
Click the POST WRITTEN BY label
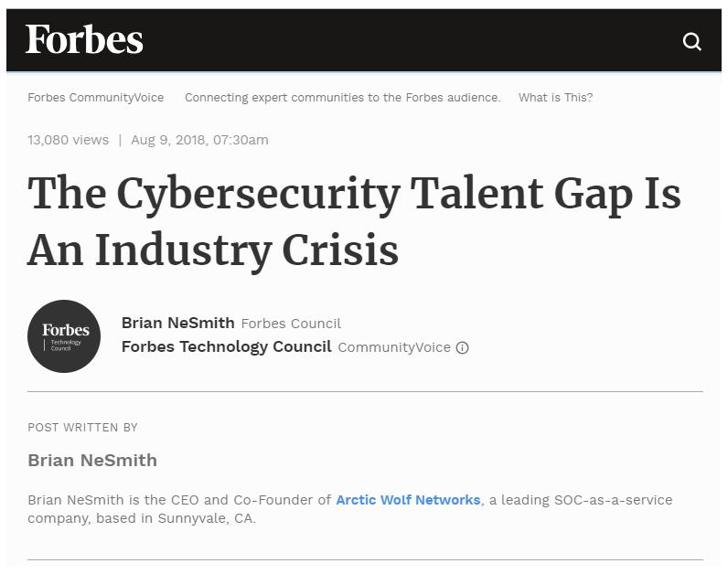[x=82, y=428]
